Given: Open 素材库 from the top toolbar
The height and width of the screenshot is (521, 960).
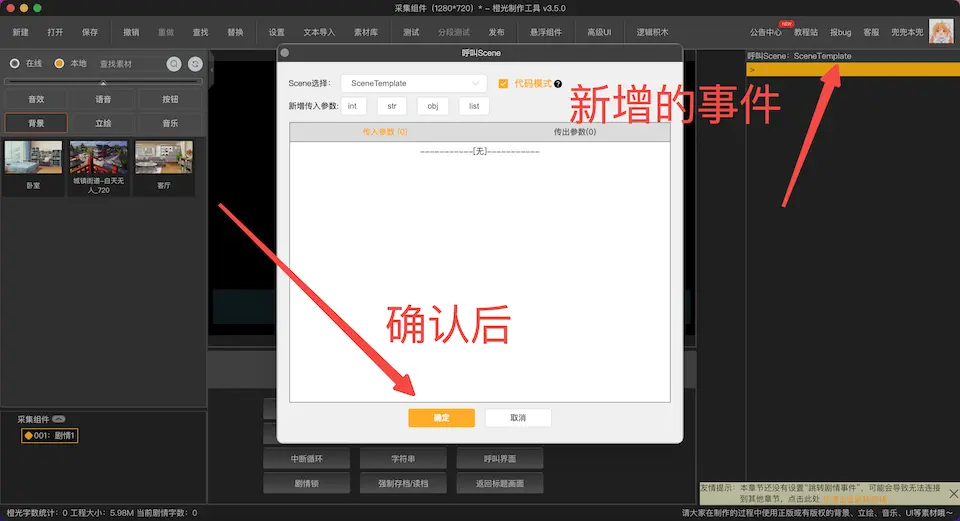Looking at the screenshot, I should coord(366,32).
